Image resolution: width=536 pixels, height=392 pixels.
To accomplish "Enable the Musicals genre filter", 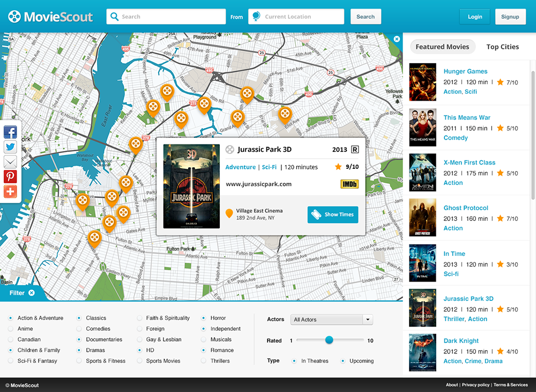I will click(x=203, y=339).
